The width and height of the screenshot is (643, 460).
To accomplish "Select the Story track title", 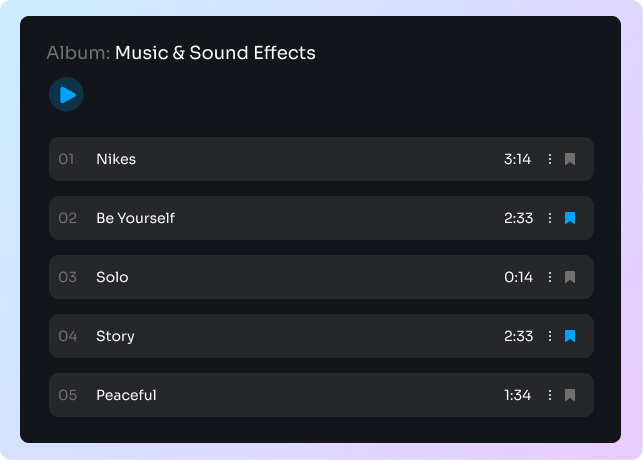I will tap(115, 336).
